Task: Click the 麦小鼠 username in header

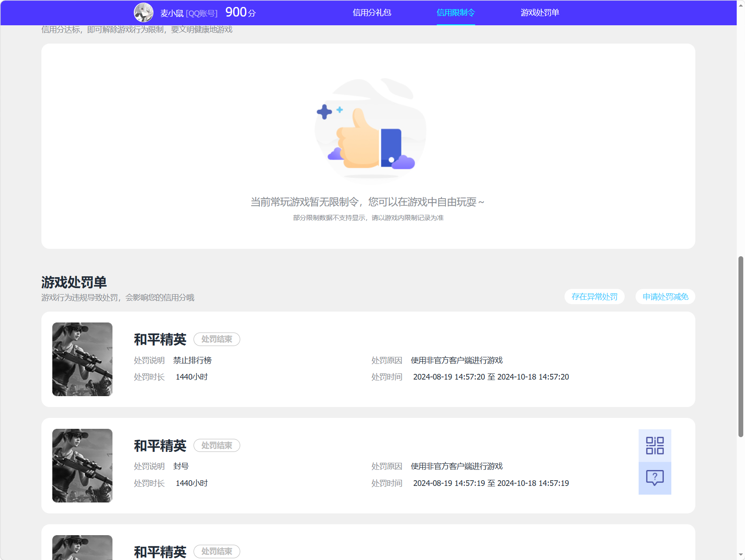Action: click(x=172, y=13)
